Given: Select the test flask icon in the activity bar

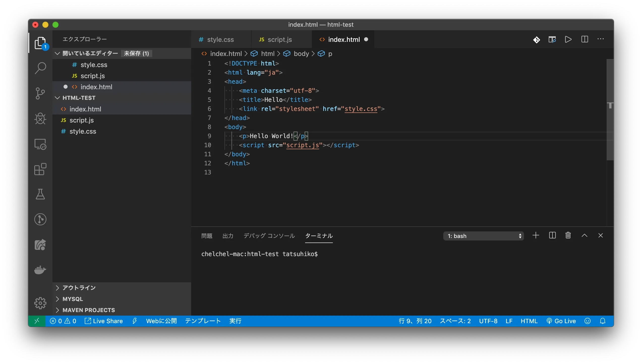Looking at the screenshot, I should click(x=40, y=194).
